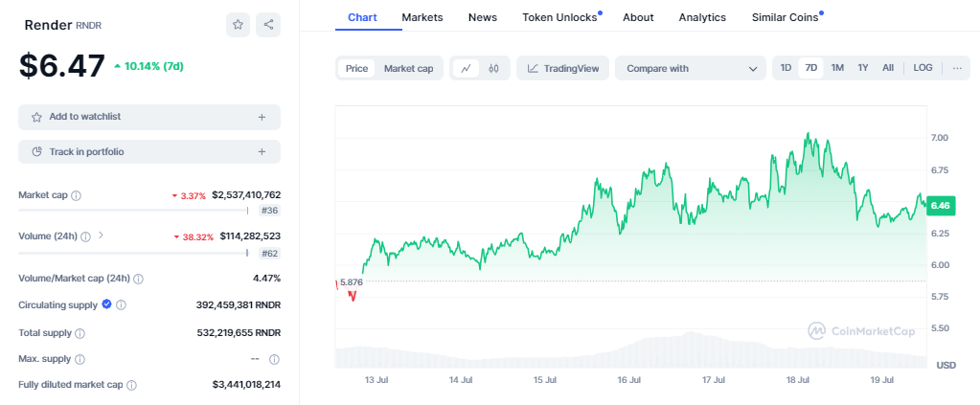Click the 6.46 current price label
Screen dimensions: 980x405
click(x=940, y=205)
